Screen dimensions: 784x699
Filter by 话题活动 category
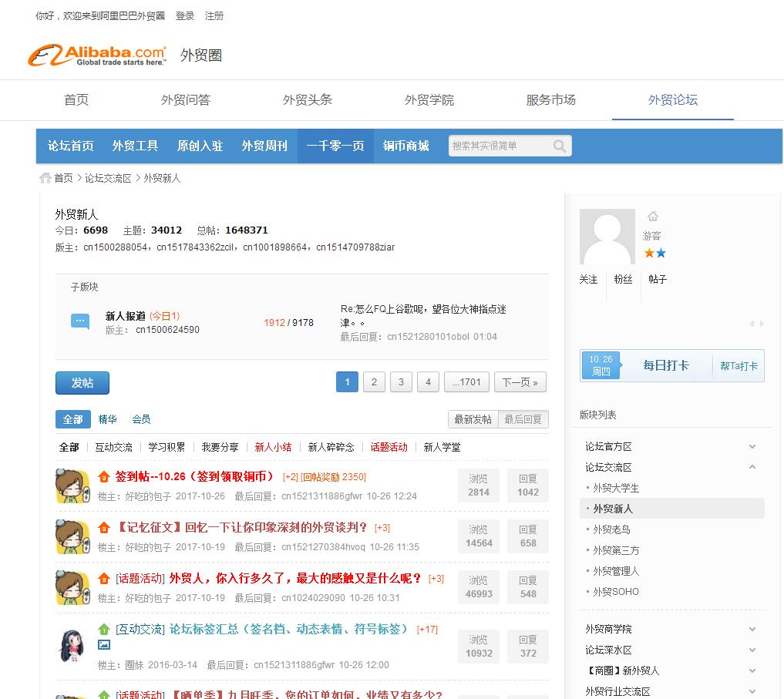click(389, 447)
